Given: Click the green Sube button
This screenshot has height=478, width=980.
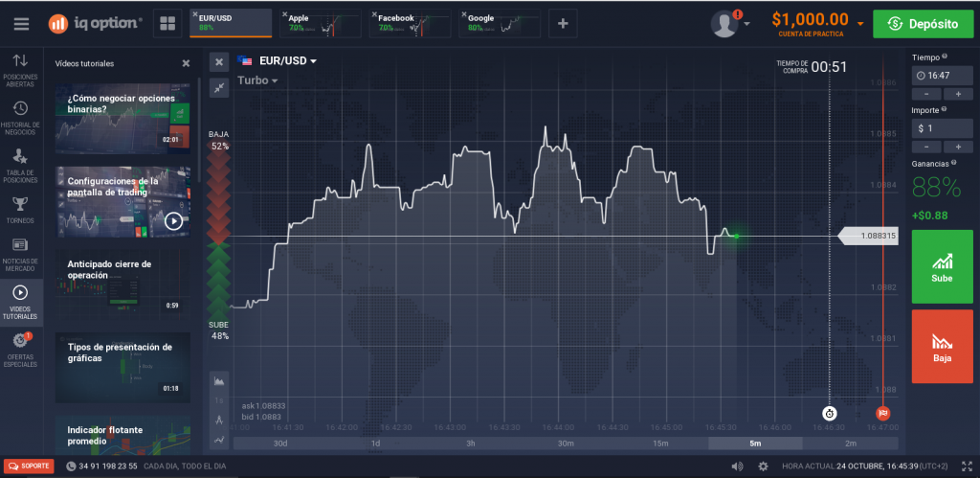Looking at the screenshot, I should pyautogui.click(x=942, y=266).
